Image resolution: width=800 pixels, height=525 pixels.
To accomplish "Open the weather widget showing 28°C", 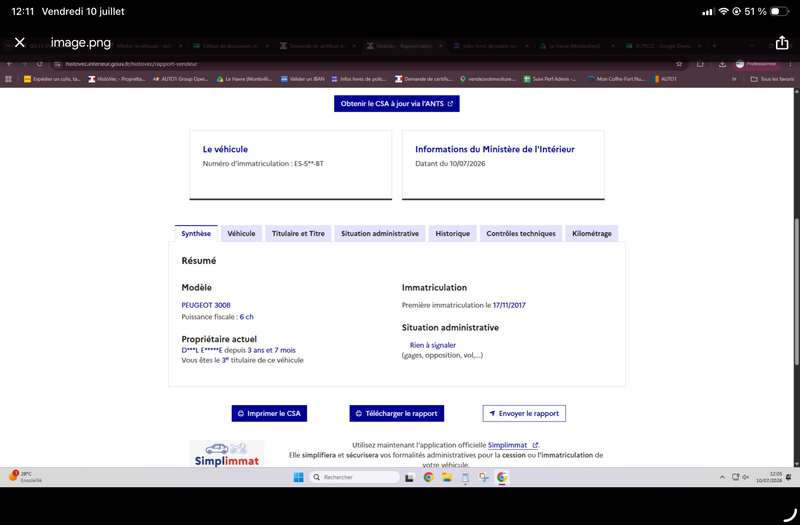I will [x=25, y=477].
